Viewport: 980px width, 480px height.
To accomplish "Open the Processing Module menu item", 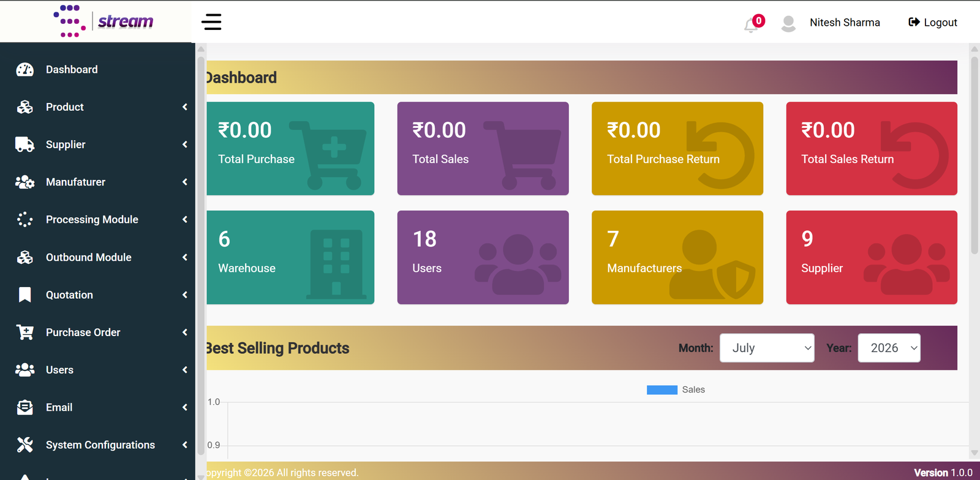I will (97, 219).
